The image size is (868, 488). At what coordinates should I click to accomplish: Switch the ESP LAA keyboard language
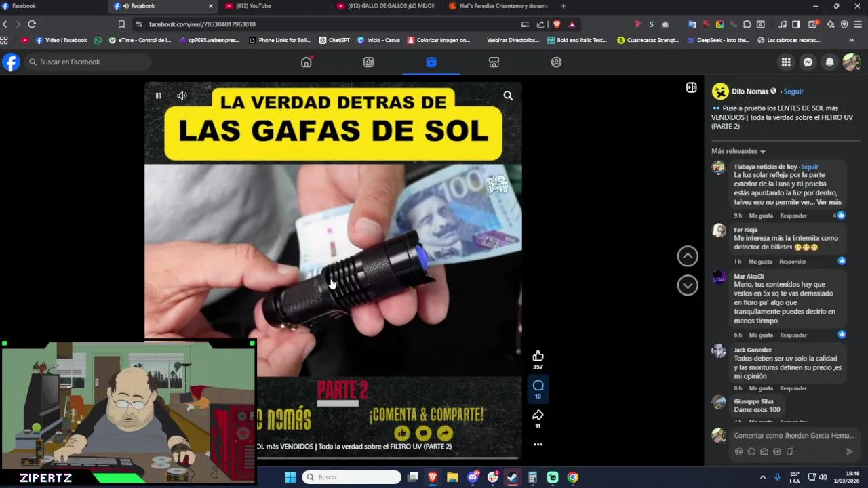click(794, 477)
